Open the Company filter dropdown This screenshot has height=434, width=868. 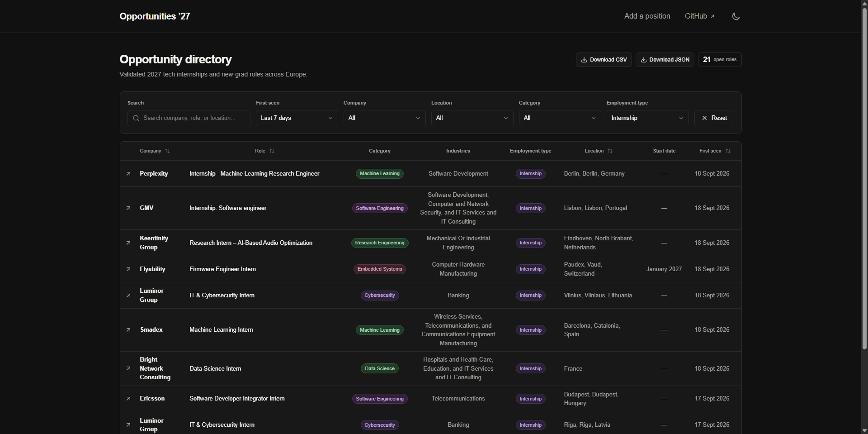coord(384,118)
